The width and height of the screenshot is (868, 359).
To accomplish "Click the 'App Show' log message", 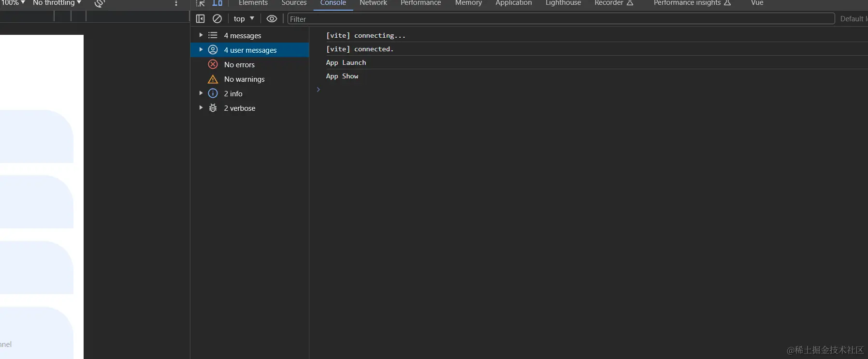I will point(342,76).
